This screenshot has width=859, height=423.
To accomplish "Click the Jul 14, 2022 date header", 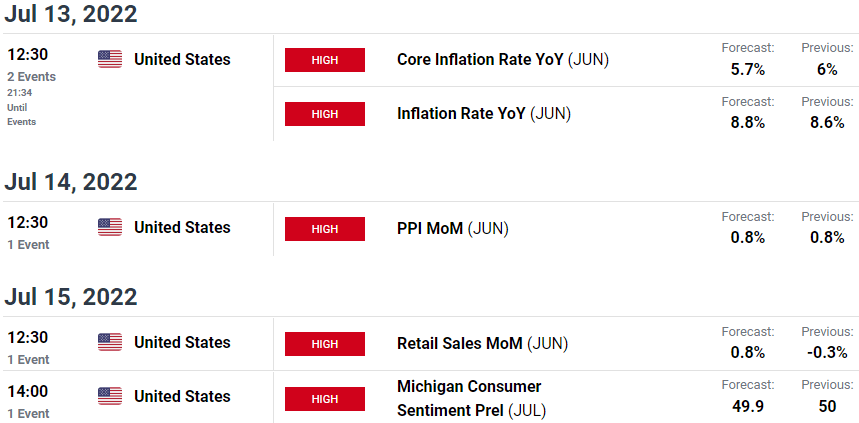I will coord(71,182).
